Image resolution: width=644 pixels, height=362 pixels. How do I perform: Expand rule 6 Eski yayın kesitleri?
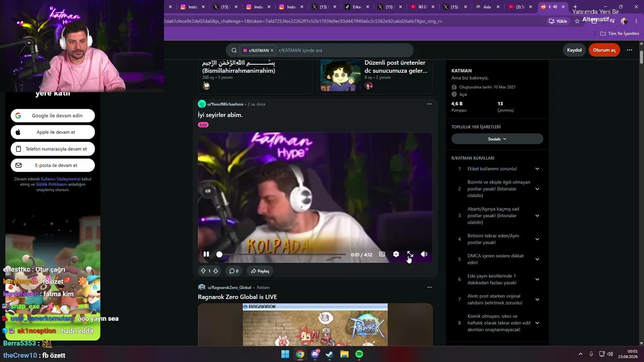pyautogui.click(x=537, y=280)
